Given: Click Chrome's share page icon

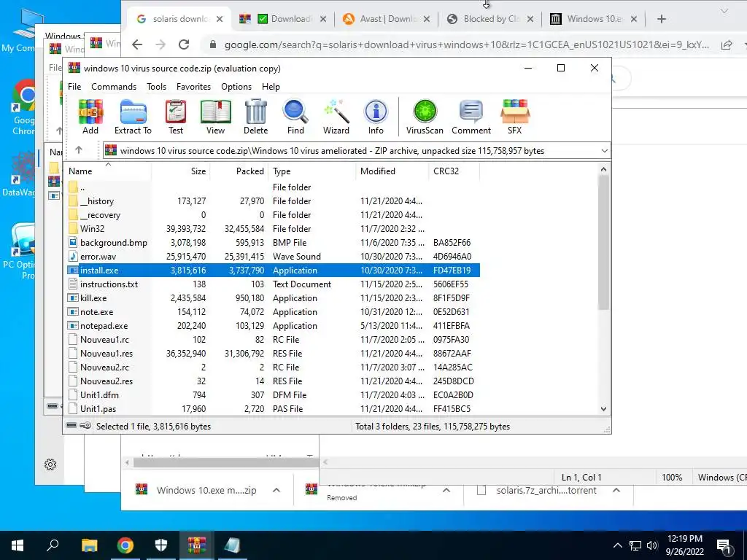Looking at the screenshot, I should click(727, 44).
